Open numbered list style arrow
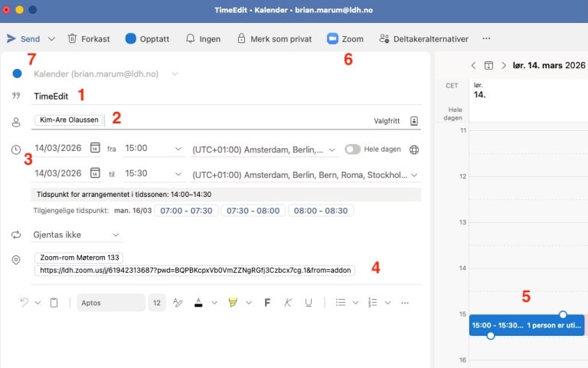This screenshot has height=368, width=588. [387, 303]
